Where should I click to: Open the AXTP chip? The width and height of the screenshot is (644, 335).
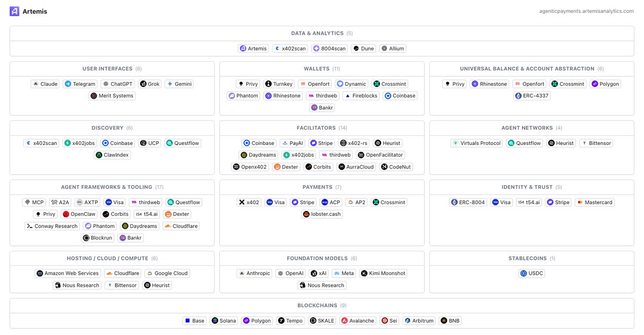click(x=87, y=202)
